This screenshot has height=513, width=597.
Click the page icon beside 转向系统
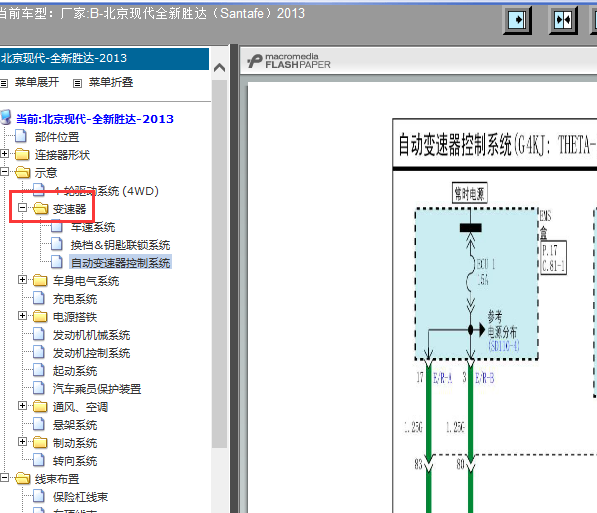[39, 460]
